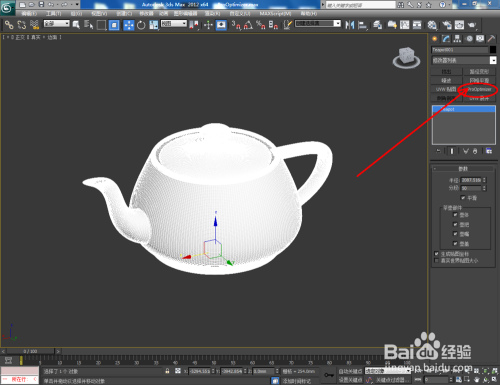The height and width of the screenshot is (385, 500).
Task: Click the Teapot001 object name field
Action: [x=460, y=50]
